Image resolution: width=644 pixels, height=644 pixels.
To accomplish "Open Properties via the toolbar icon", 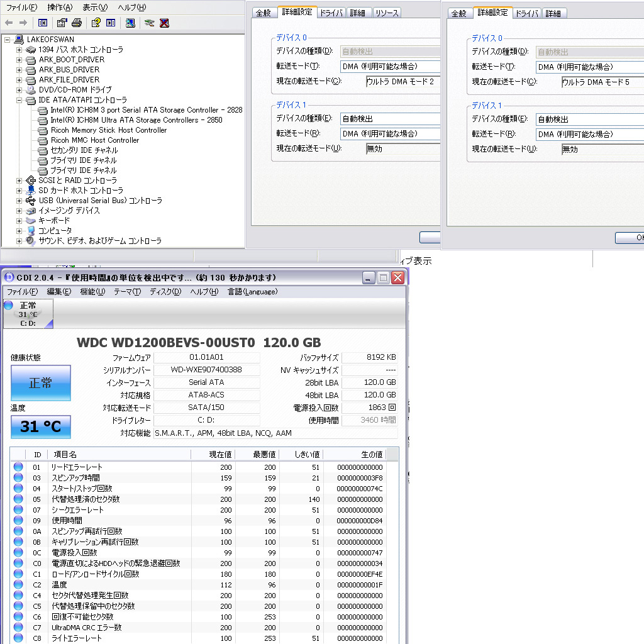I will 62,23.
